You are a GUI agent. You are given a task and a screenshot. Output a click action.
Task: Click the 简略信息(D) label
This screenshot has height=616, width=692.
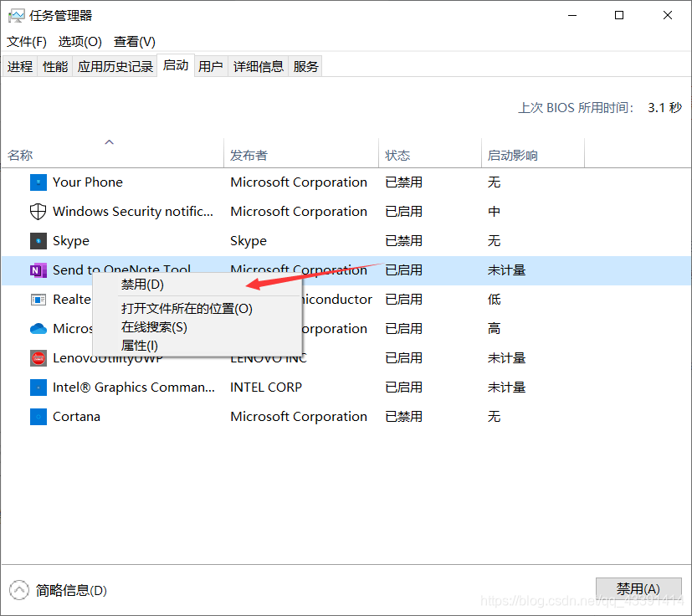pos(71,590)
